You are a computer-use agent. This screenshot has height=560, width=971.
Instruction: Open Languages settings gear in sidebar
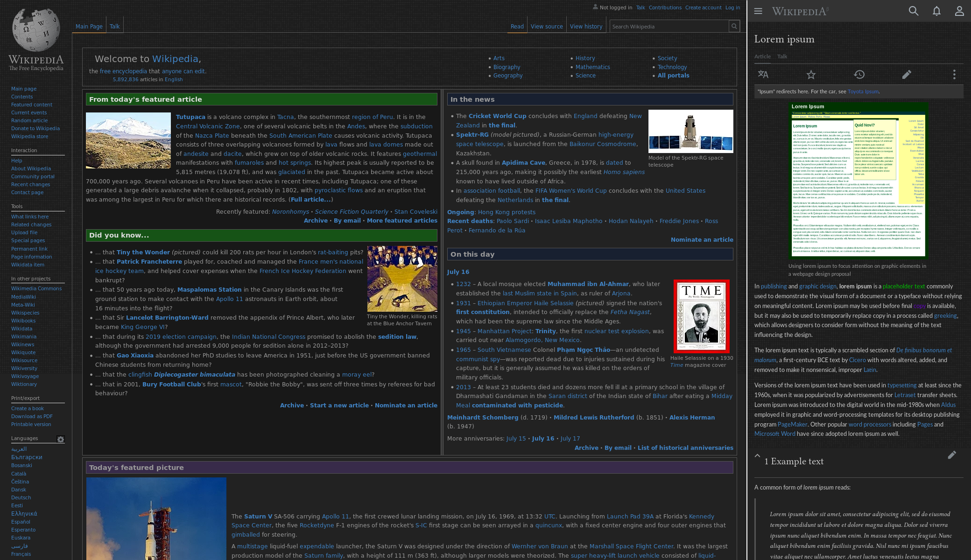(x=61, y=439)
